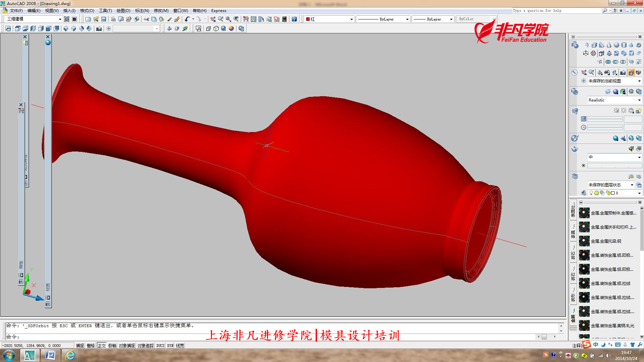644x362 pixels.
Task: Open the first ByLayer linetype dropdown
Action: point(383,19)
